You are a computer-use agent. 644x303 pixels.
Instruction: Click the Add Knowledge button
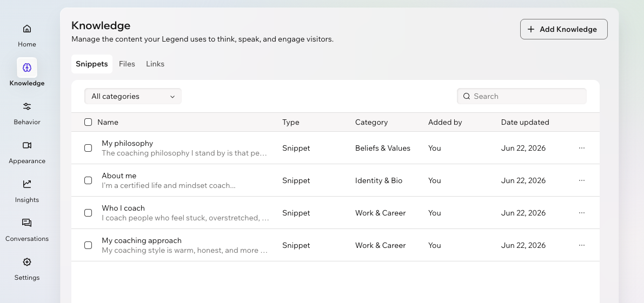tap(563, 29)
